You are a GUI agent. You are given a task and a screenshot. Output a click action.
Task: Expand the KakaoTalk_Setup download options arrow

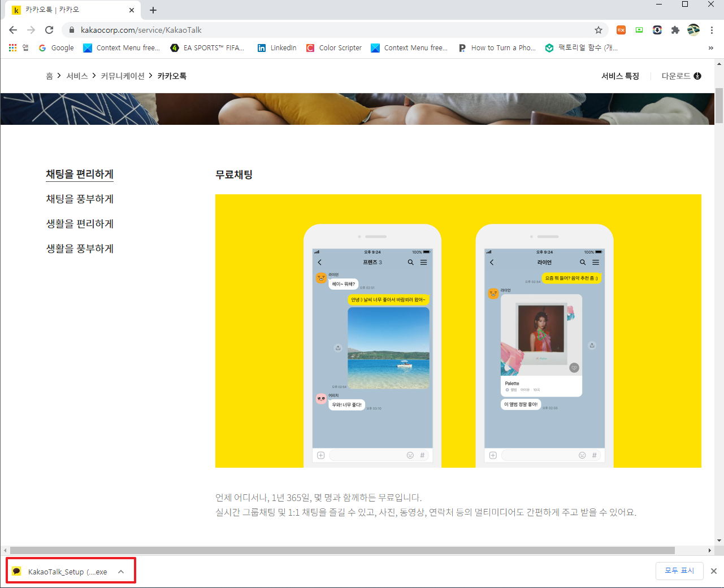(121, 572)
